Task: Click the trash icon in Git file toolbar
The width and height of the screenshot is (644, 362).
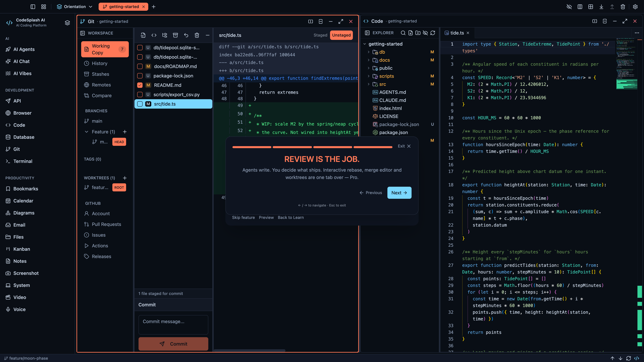Action: pos(197,35)
